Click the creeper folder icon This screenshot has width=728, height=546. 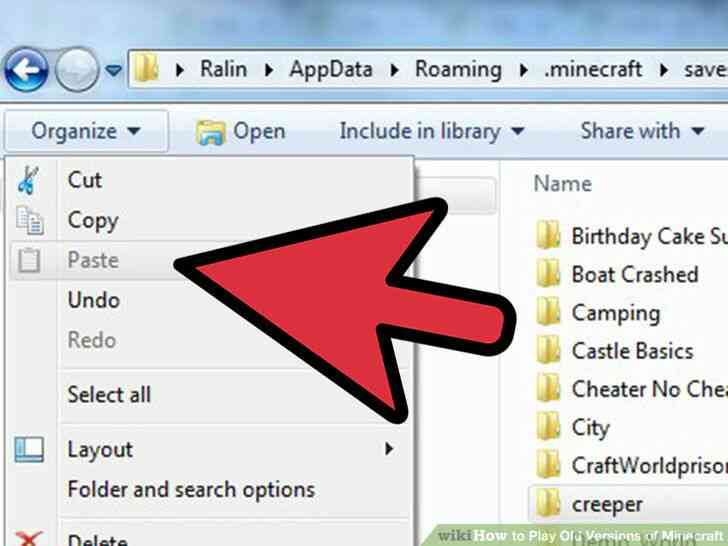(548, 503)
